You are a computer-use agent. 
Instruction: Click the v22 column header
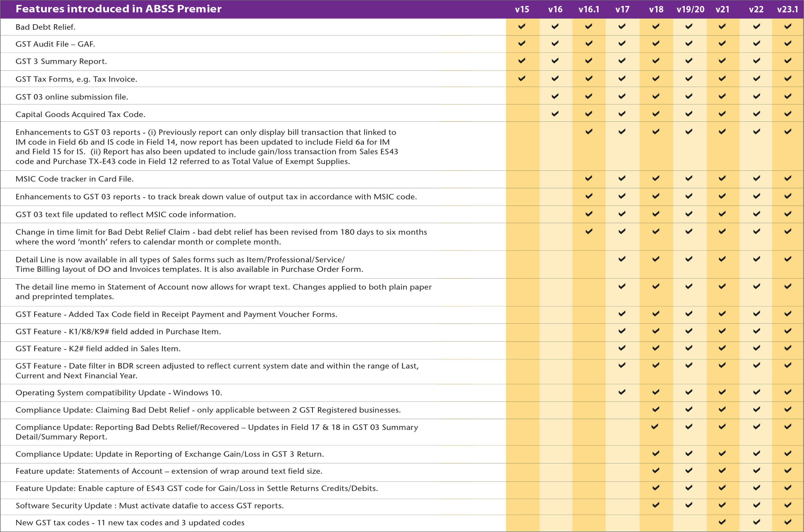(756, 10)
